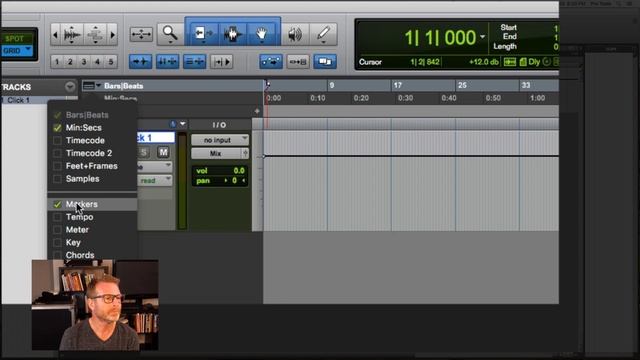Viewport: 640px width, 360px height.
Task: Select the Scrubber speaker tool
Action: point(295,34)
